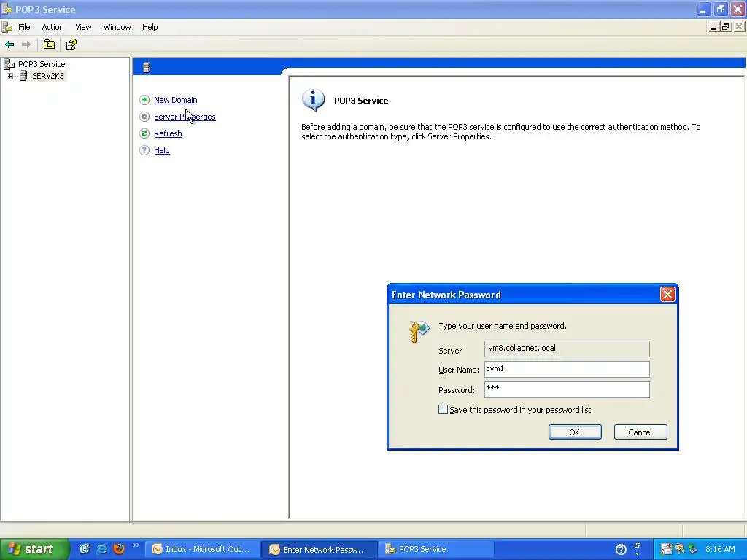The height and width of the screenshot is (560, 747).
Task: Click the green arrow icon beside New Domain
Action: [x=144, y=100]
